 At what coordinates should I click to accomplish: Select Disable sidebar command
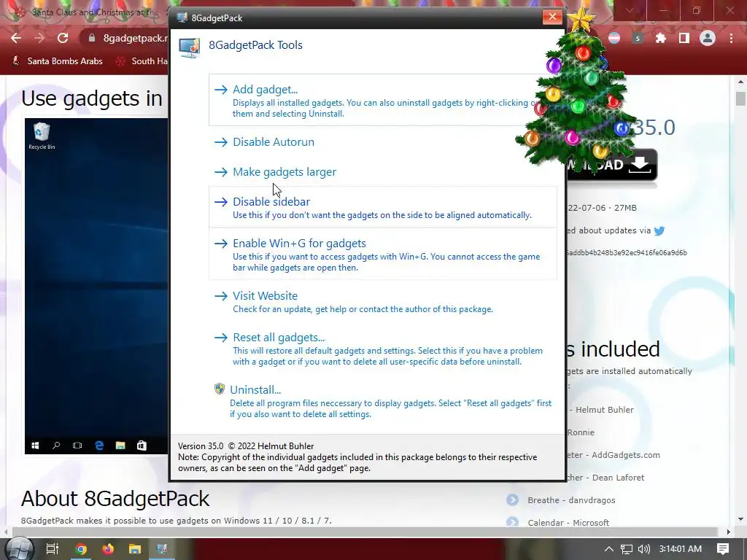pyautogui.click(x=382, y=207)
